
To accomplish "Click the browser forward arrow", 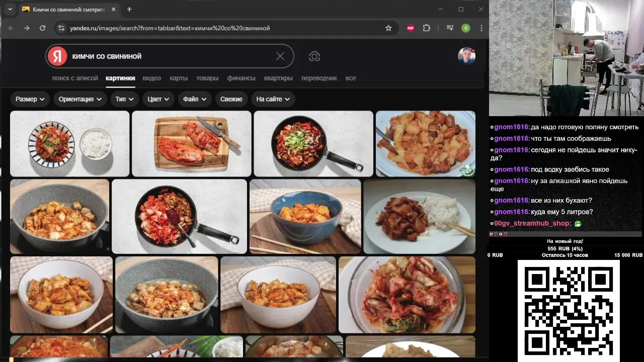I will [27, 28].
